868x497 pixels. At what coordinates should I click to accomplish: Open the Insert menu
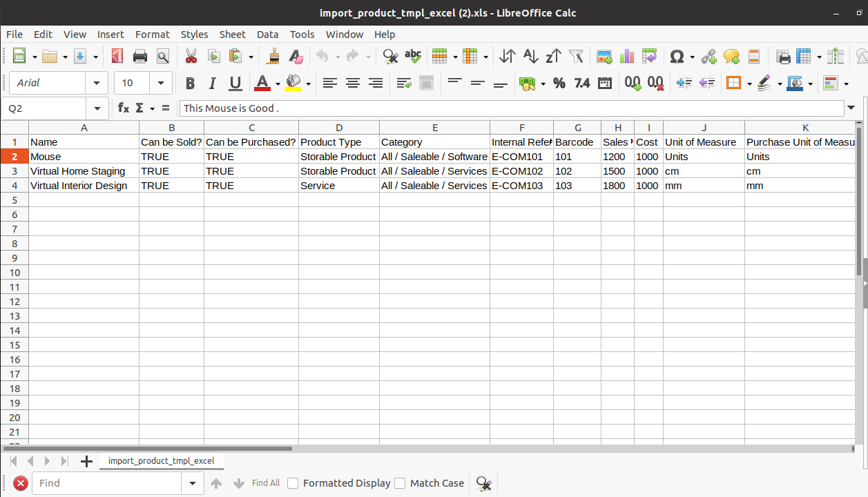pos(110,35)
